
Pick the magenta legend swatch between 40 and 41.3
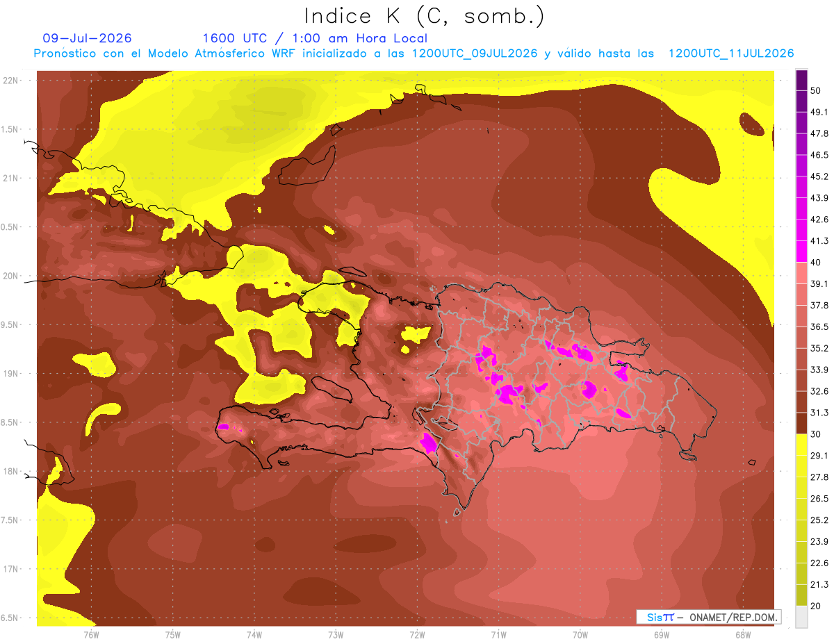point(801,251)
